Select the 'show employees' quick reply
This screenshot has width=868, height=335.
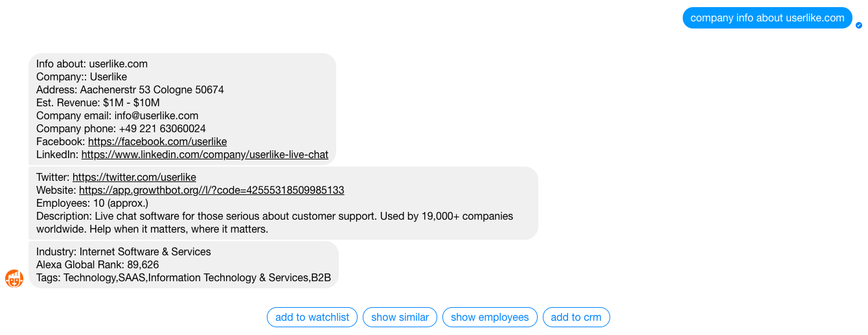point(490,317)
